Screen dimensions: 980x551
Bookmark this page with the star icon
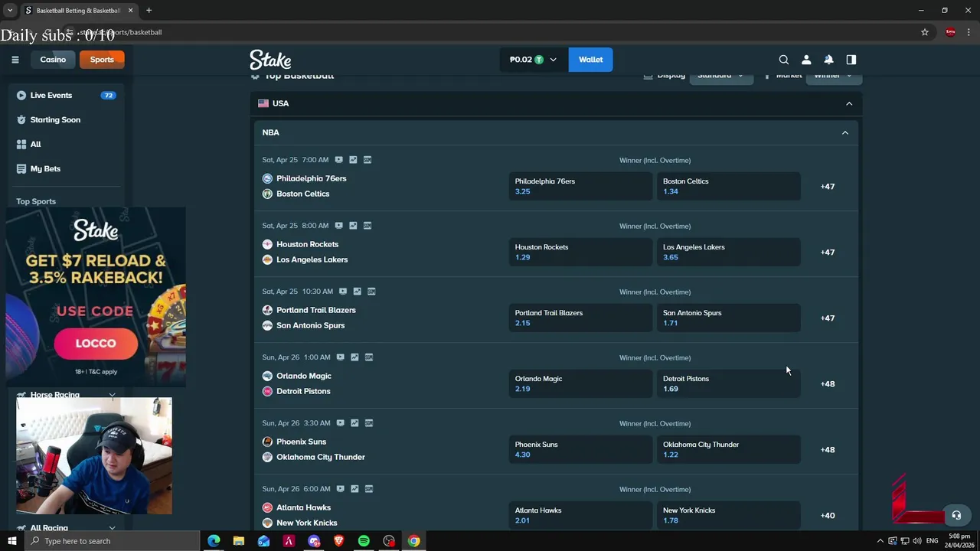point(925,32)
